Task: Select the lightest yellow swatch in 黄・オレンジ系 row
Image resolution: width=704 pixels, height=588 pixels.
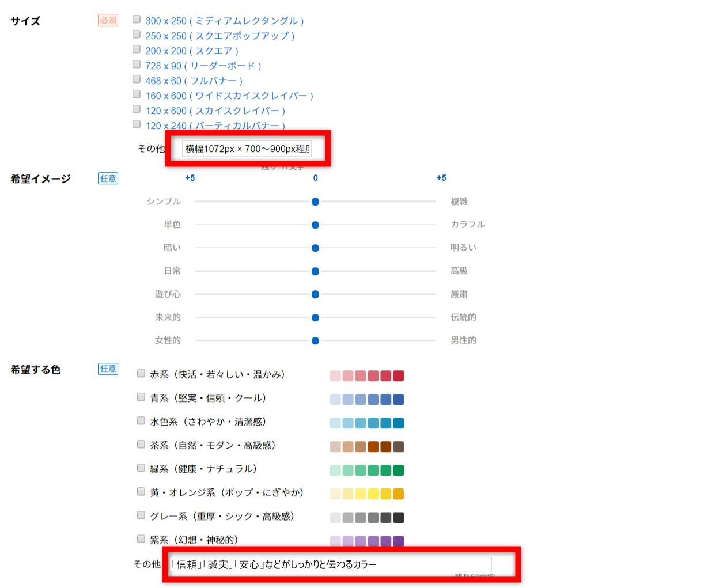Action: (335, 494)
